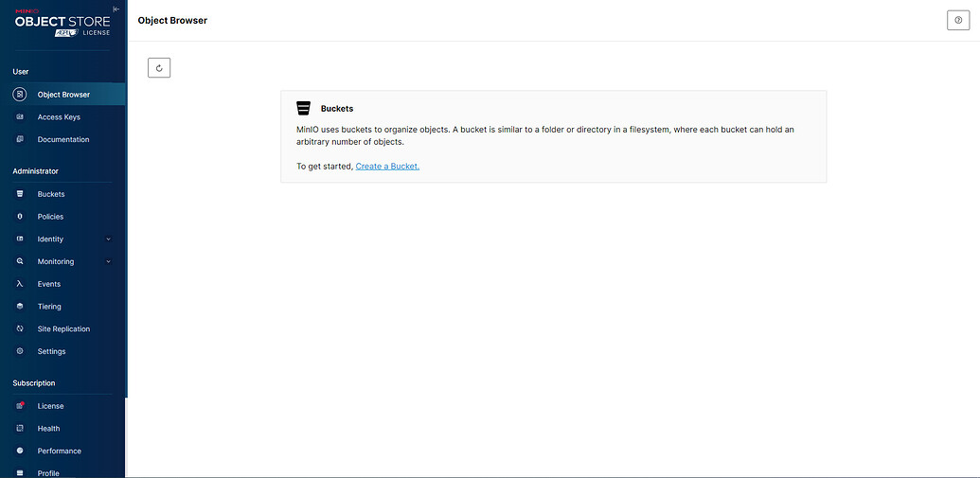Open the Profile menu item
The image size is (980, 478).
48,472
